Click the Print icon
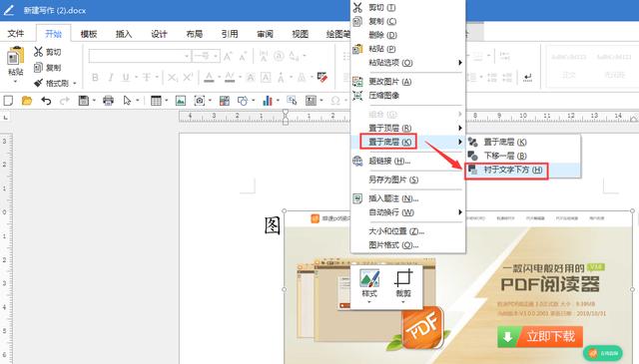Screen dimensions: 639x364 [x=108, y=100]
